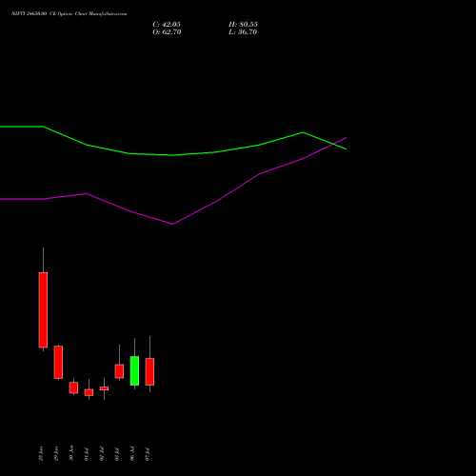Click the tallest red candlestick
This screenshot has height=476, width=476.
click(43, 309)
